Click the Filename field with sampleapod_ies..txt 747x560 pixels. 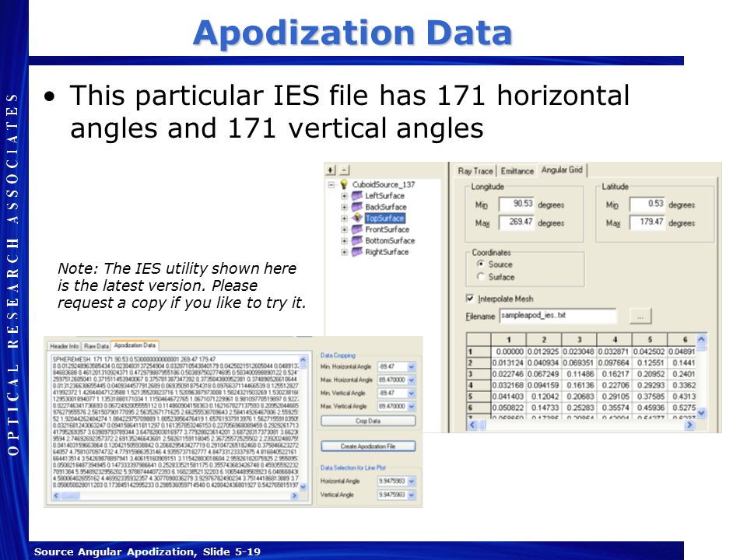(x=558, y=316)
